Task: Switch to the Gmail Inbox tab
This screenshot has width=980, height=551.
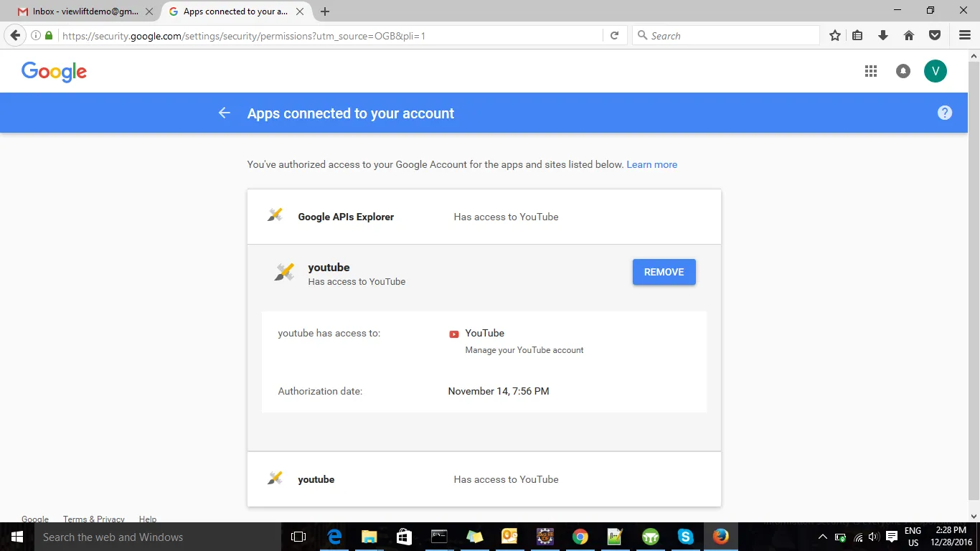Action: click(85, 11)
